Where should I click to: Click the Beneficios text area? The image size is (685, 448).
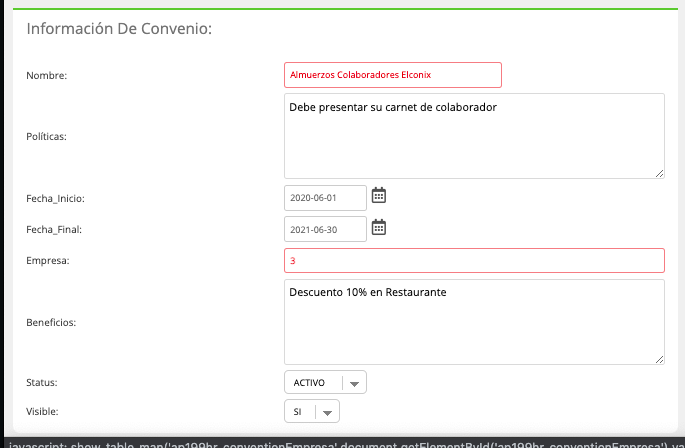(x=474, y=322)
